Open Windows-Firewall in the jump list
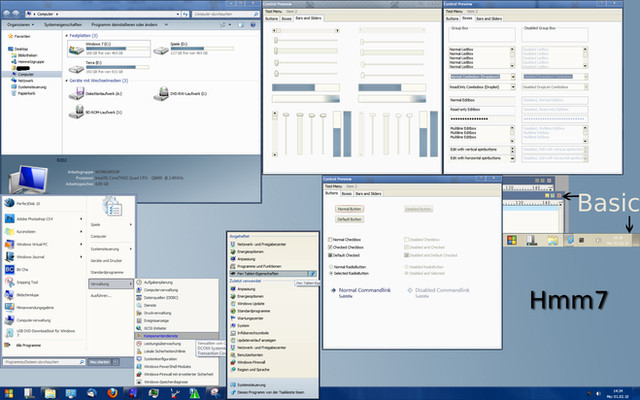Viewport: 640px width, 400px height. [x=273, y=362]
